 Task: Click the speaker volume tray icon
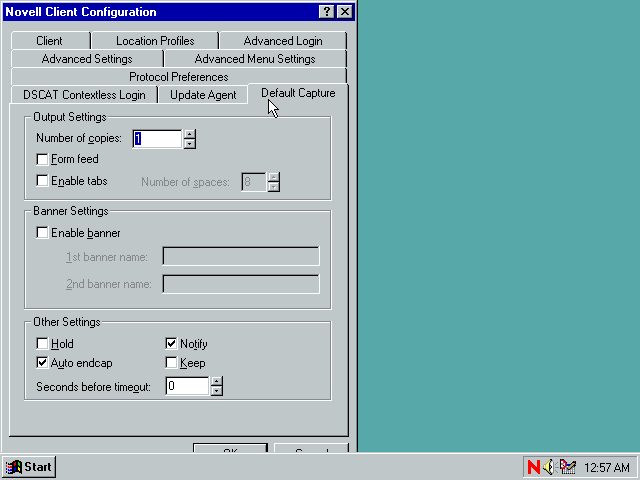click(549, 467)
